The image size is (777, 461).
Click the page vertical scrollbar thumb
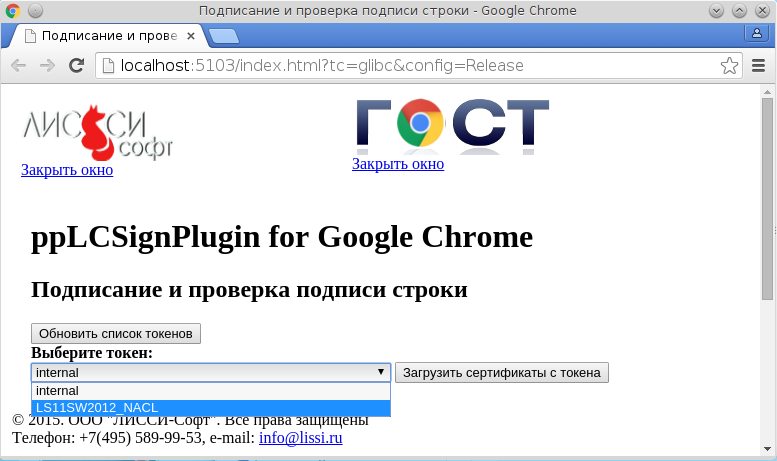767,198
